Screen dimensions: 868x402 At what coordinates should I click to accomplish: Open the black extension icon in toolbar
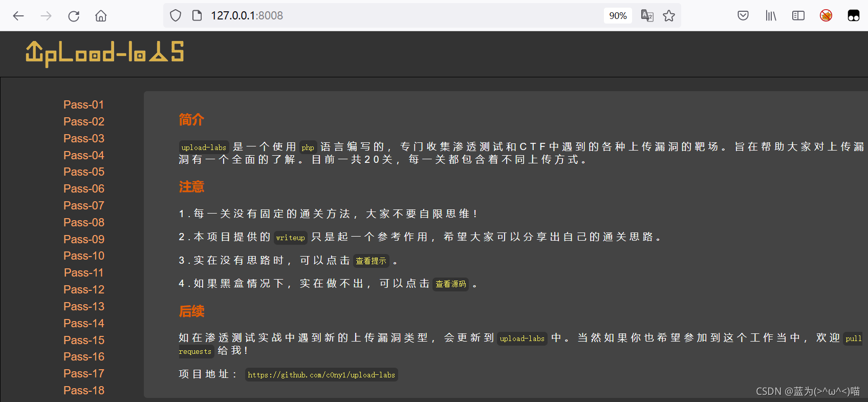(x=854, y=16)
